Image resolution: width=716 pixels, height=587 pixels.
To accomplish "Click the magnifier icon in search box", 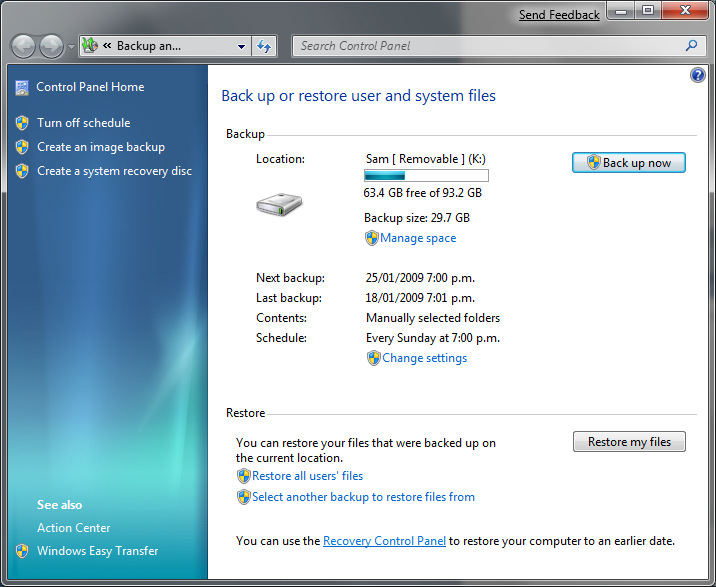I will [x=691, y=46].
